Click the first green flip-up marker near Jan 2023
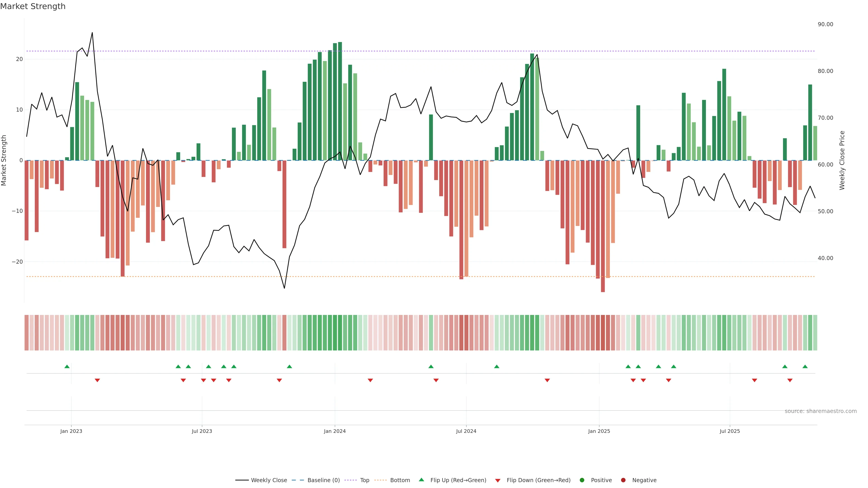This screenshot has height=488, width=868. point(67,367)
